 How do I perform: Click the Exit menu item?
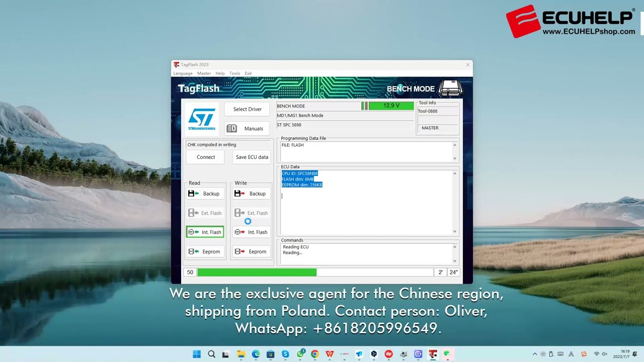[x=248, y=73]
